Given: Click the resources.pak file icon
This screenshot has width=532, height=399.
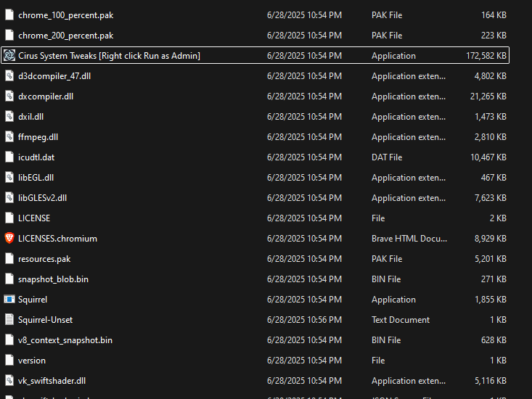Looking at the screenshot, I should coord(9,259).
